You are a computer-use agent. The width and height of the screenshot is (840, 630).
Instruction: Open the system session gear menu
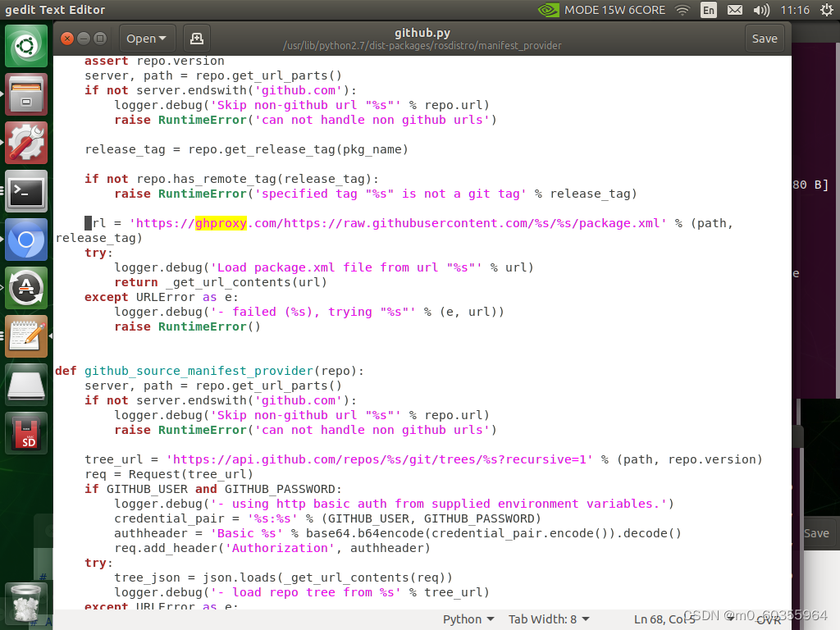point(827,10)
